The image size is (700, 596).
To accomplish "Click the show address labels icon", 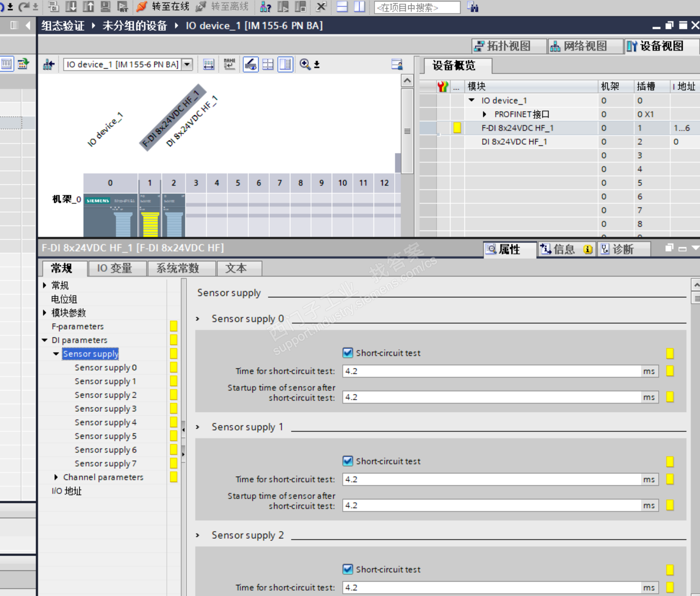I will tap(209, 64).
